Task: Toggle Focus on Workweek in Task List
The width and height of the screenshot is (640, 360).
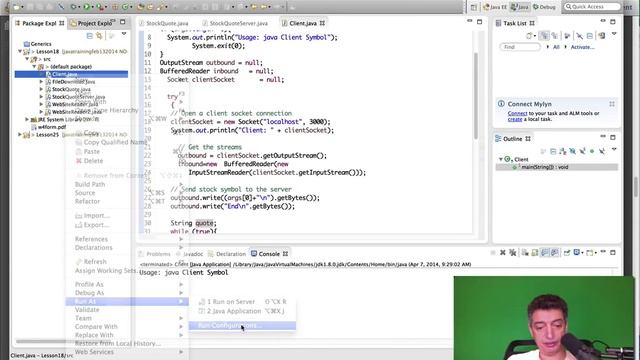Action: pyautogui.click(x=567, y=36)
